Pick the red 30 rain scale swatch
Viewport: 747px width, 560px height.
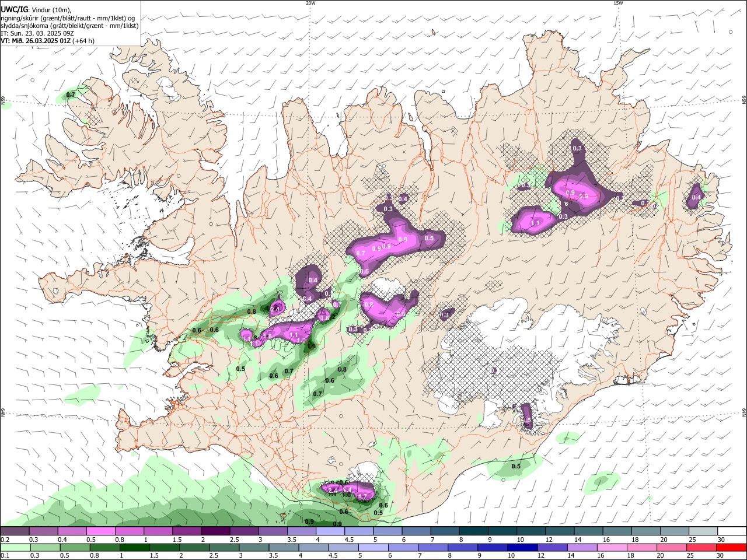click(x=731, y=547)
